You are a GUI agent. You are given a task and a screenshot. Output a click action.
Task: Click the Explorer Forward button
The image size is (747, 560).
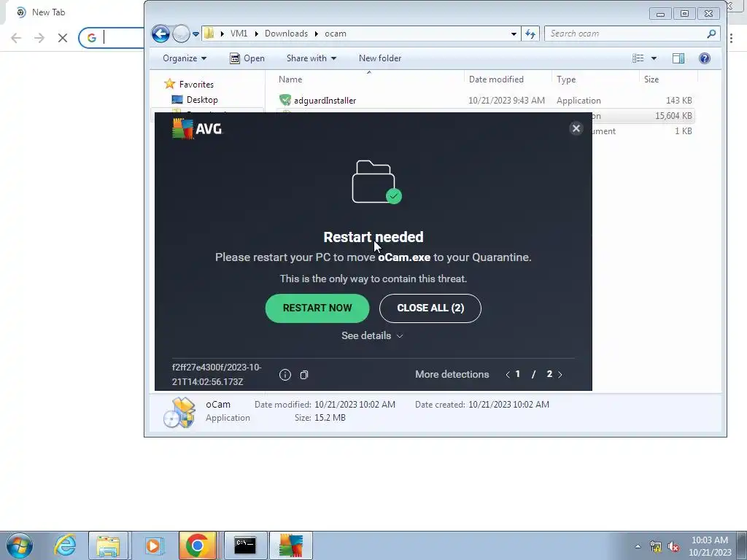(x=181, y=34)
